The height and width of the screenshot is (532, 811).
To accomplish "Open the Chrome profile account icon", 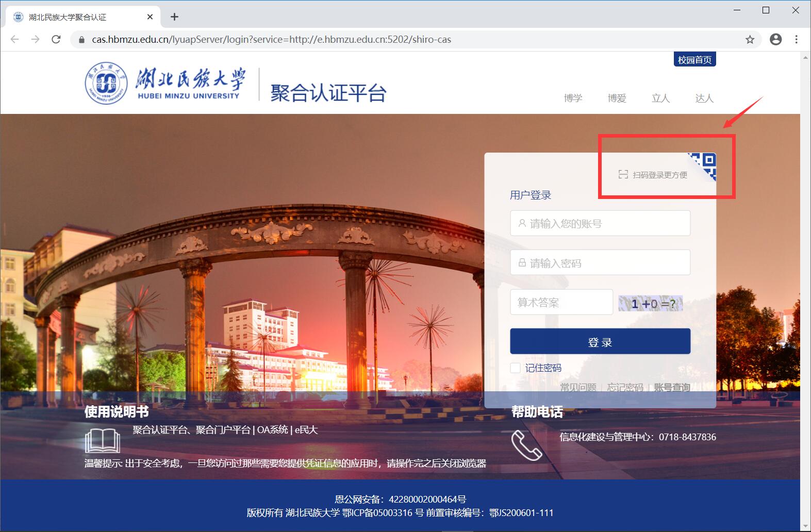I will tap(775, 40).
